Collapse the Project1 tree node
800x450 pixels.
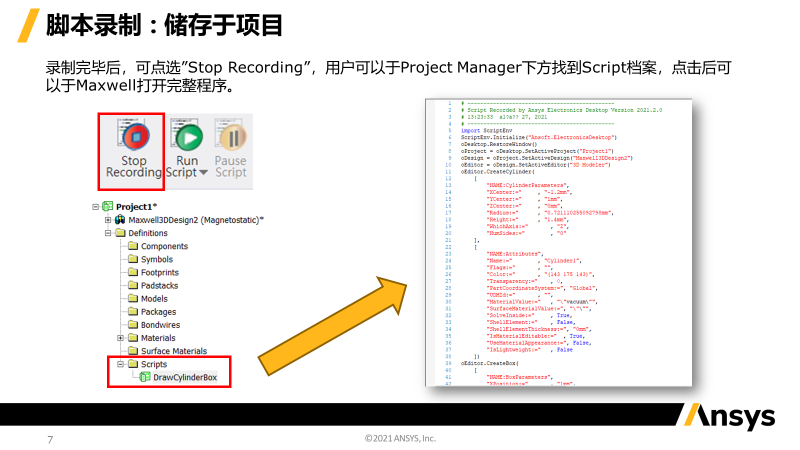click(95, 207)
